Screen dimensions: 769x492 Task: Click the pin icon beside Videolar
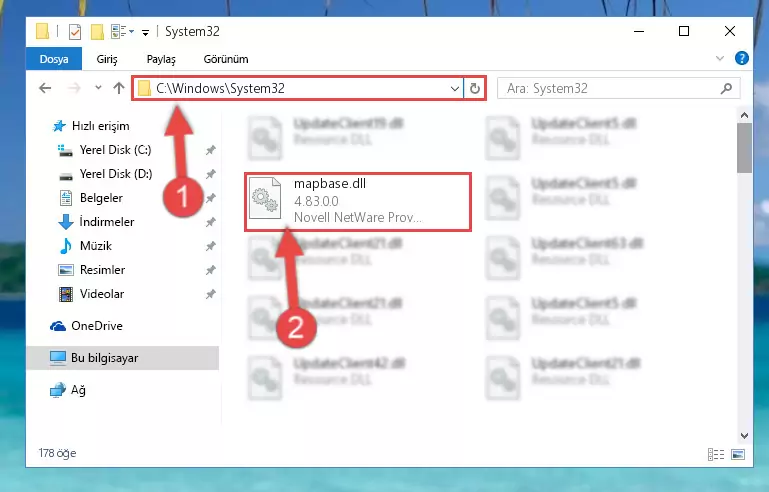[210, 294]
